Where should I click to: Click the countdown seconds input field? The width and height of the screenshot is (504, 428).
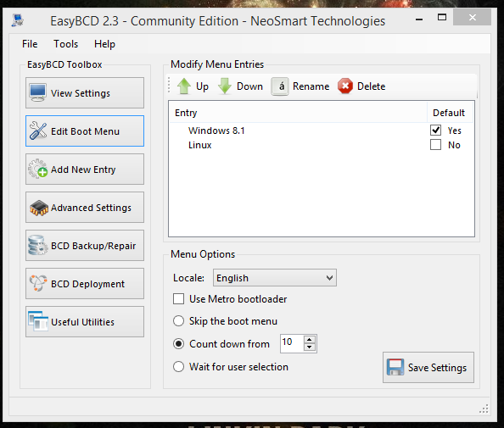pyautogui.click(x=292, y=343)
